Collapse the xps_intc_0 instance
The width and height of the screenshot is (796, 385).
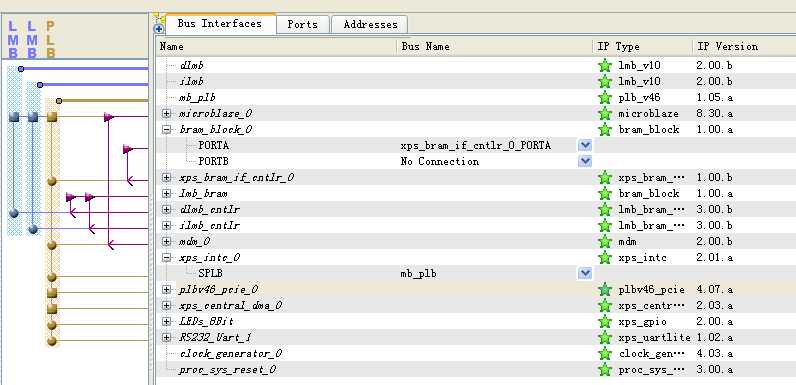(167, 258)
